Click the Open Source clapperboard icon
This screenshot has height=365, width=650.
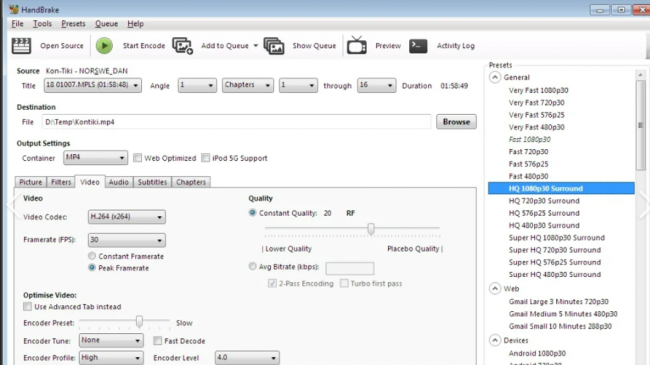tap(21, 46)
